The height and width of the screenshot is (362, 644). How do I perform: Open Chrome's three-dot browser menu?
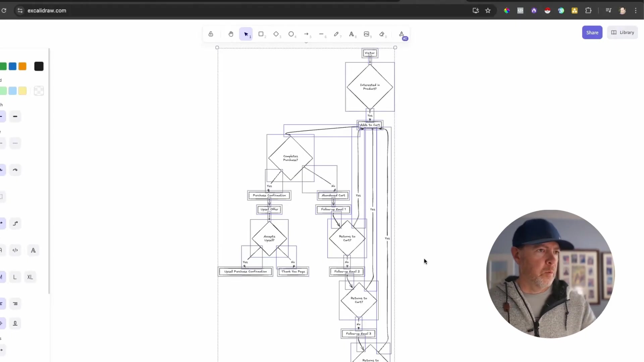click(x=636, y=10)
